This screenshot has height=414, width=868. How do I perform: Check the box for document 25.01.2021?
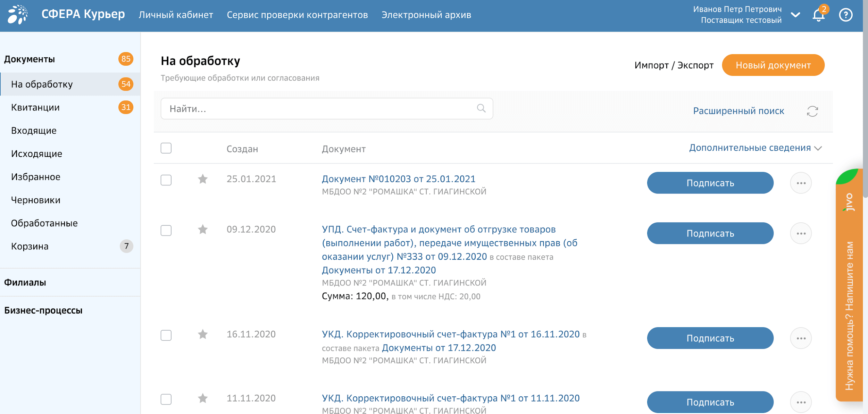(166, 180)
